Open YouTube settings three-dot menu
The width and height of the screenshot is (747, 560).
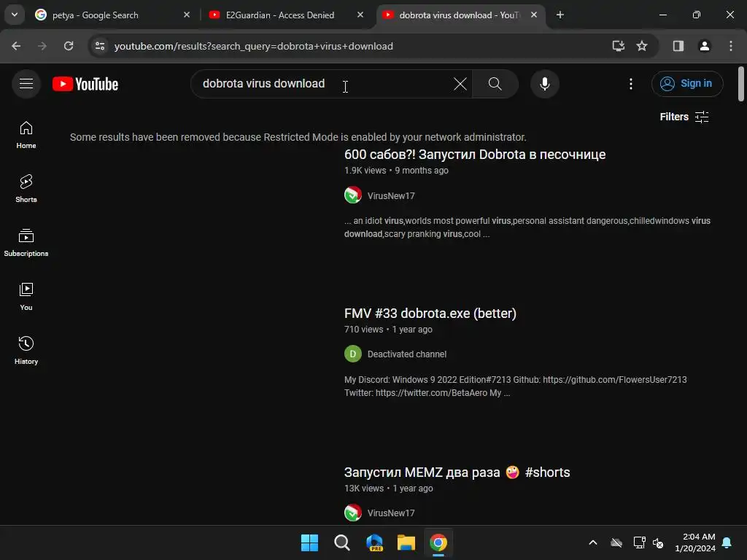pos(631,84)
